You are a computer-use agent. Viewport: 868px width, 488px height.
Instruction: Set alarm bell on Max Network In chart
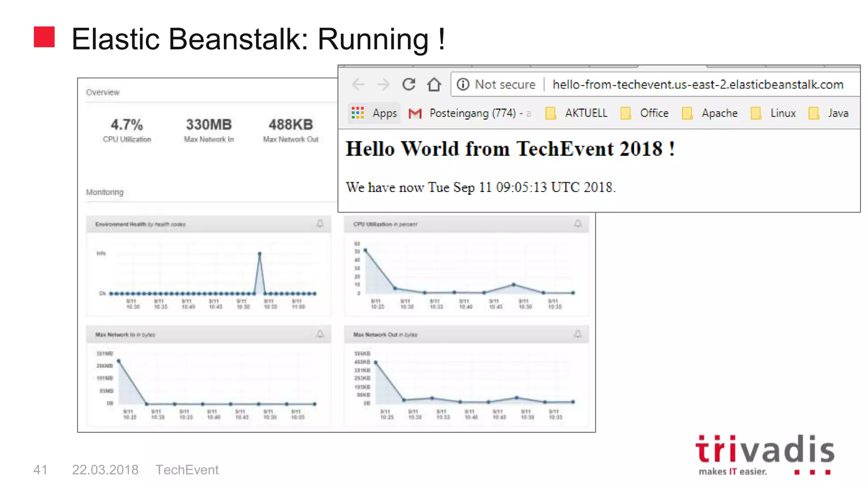(320, 334)
